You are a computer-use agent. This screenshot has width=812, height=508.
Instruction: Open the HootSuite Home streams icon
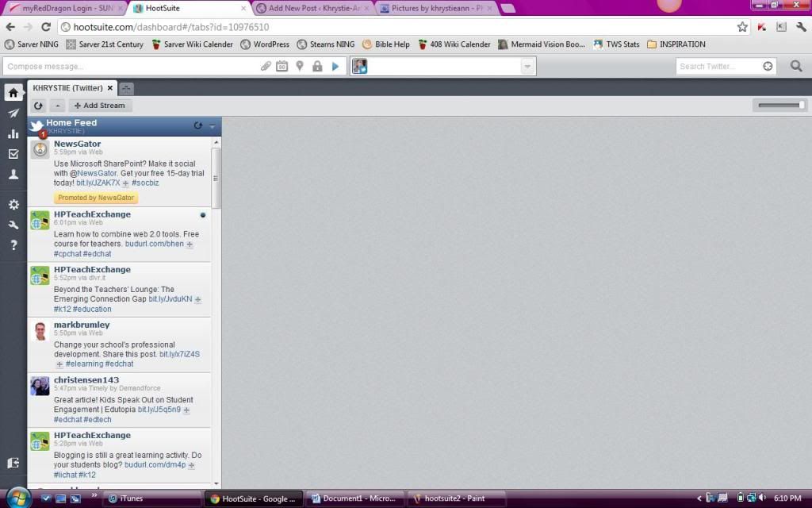coord(13,93)
